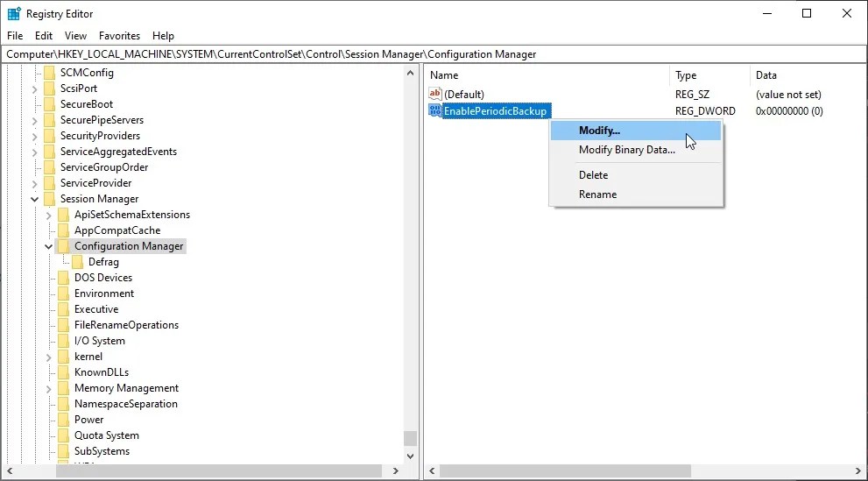Screen dimensions: 868x481
Task: Click the SCMConfig folder icon
Action: point(49,73)
